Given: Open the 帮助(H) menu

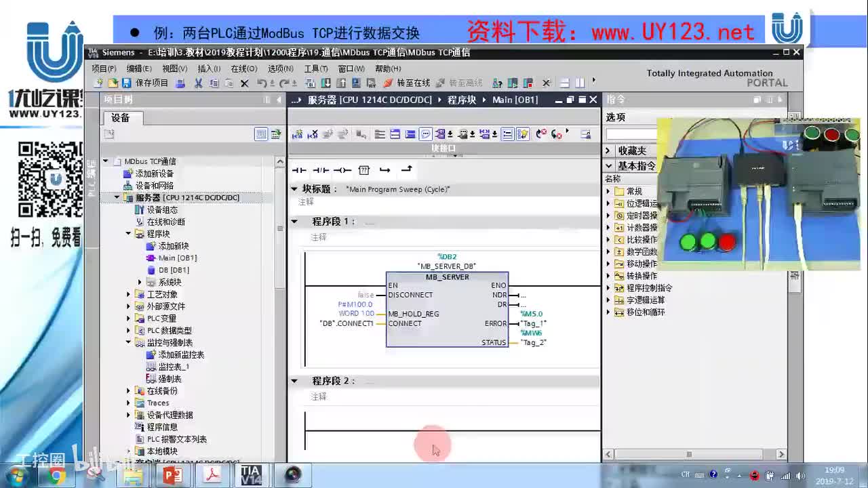Looking at the screenshot, I should [x=388, y=68].
